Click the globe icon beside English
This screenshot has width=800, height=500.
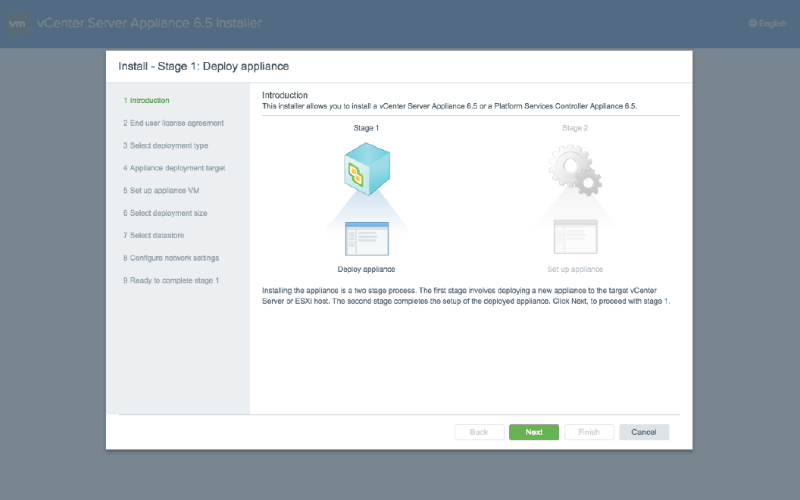pyautogui.click(x=752, y=23)
